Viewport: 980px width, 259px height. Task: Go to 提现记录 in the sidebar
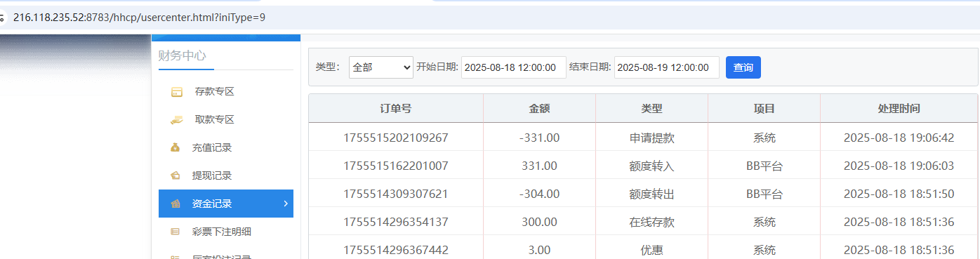pyautogui.click(x=226, y=175)
